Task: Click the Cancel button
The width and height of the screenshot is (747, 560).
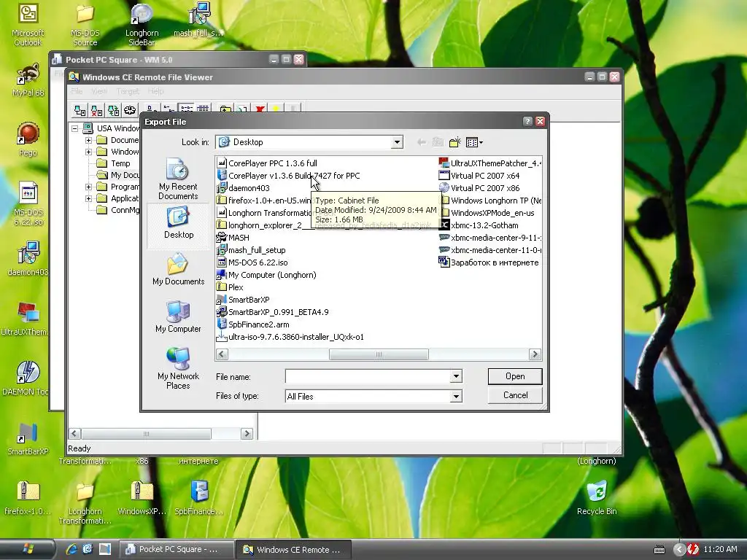Action: coord(515,395)
